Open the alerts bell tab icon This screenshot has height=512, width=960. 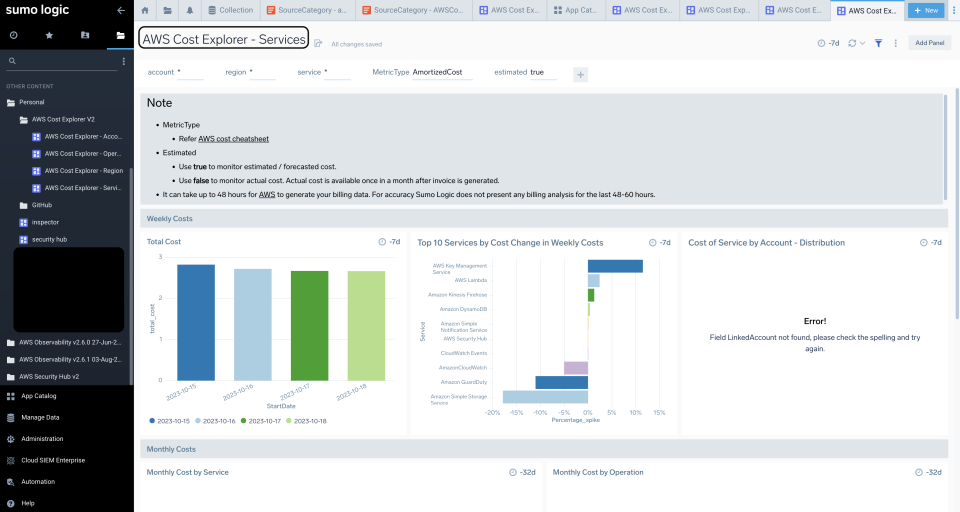pyautogui.click(x=190, y=10)
